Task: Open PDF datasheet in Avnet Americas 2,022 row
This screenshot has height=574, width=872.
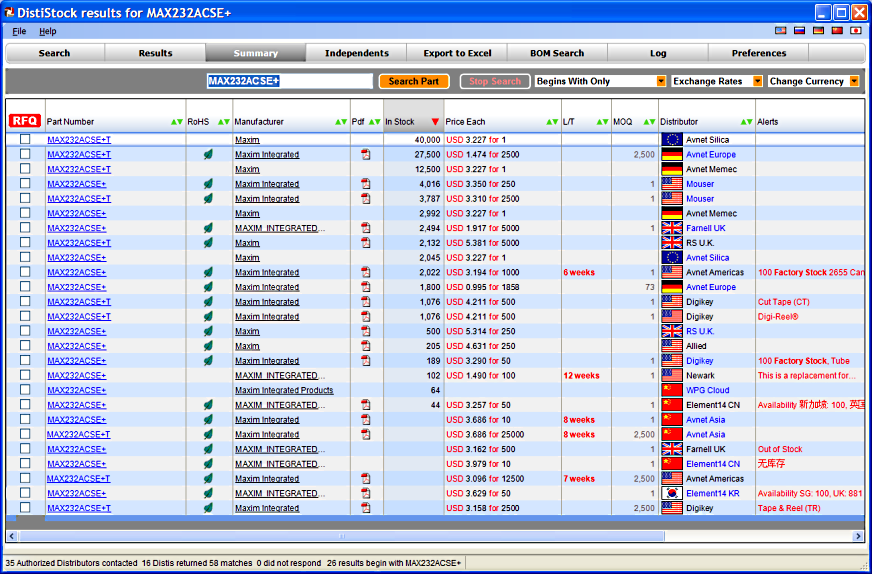Action: 365,272
